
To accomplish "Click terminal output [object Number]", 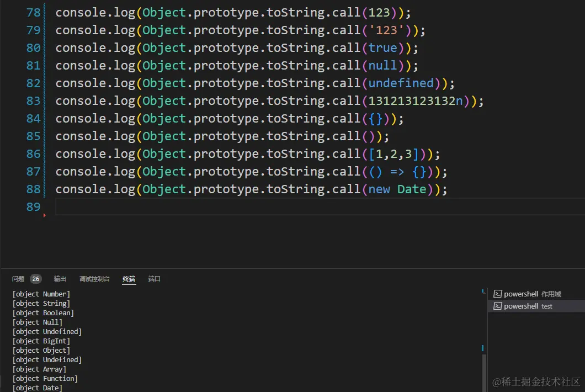I will pyautogui.click(x=41, y=294).
